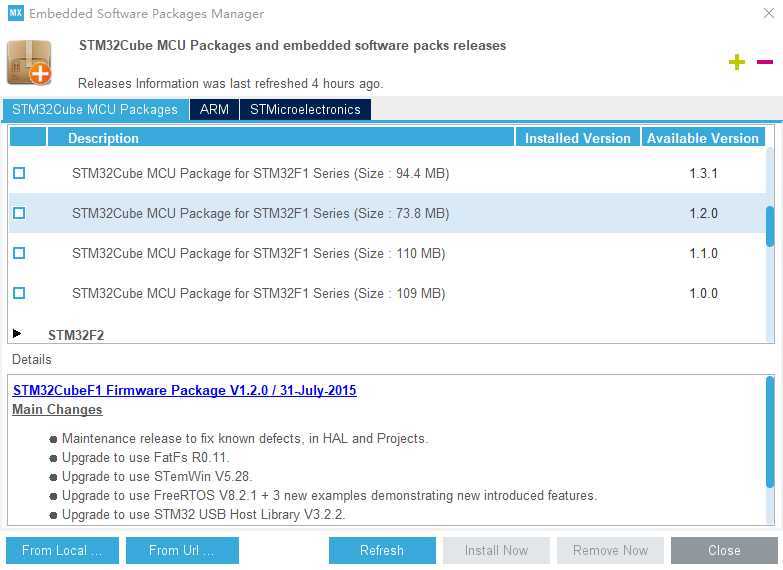
Task: Click the Installed Version column header
Action: coord(578,138)
